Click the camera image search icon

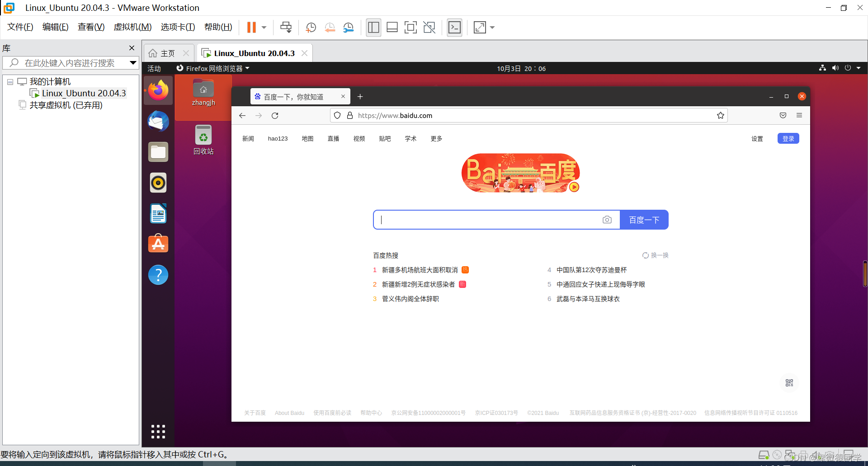607,220
